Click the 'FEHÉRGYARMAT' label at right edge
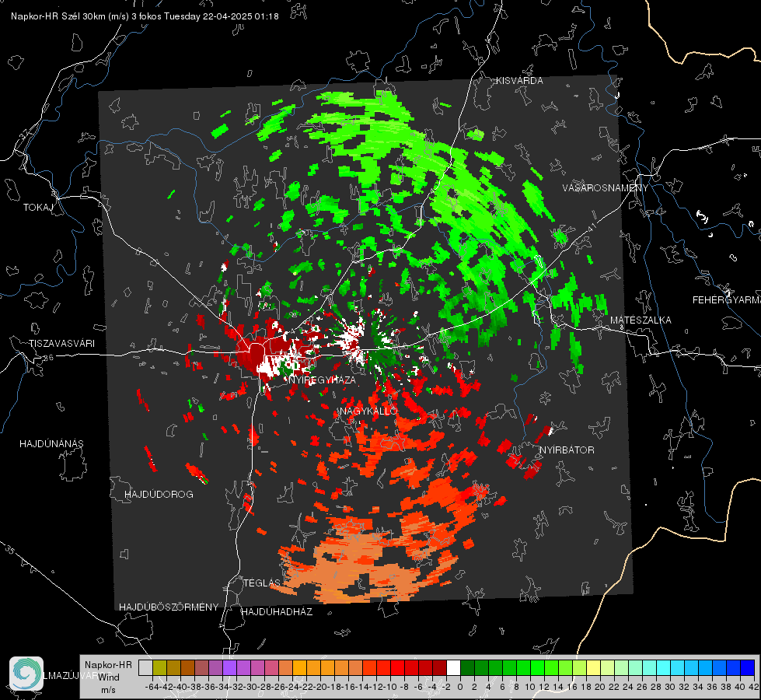This screenshot has height=700, width=761. tap(726, 300)
